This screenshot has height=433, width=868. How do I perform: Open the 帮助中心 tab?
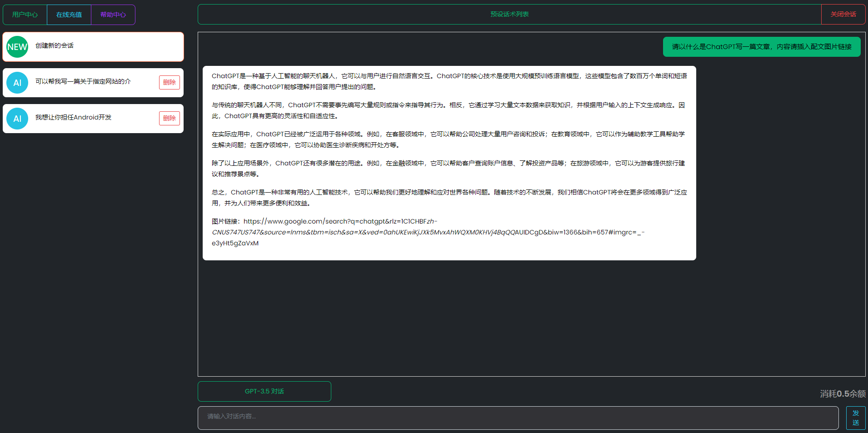[x=113, y=15]
